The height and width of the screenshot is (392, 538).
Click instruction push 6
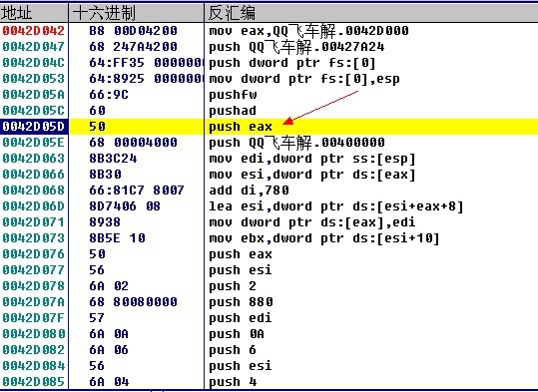pyautogui.click(x=233, y=350)
